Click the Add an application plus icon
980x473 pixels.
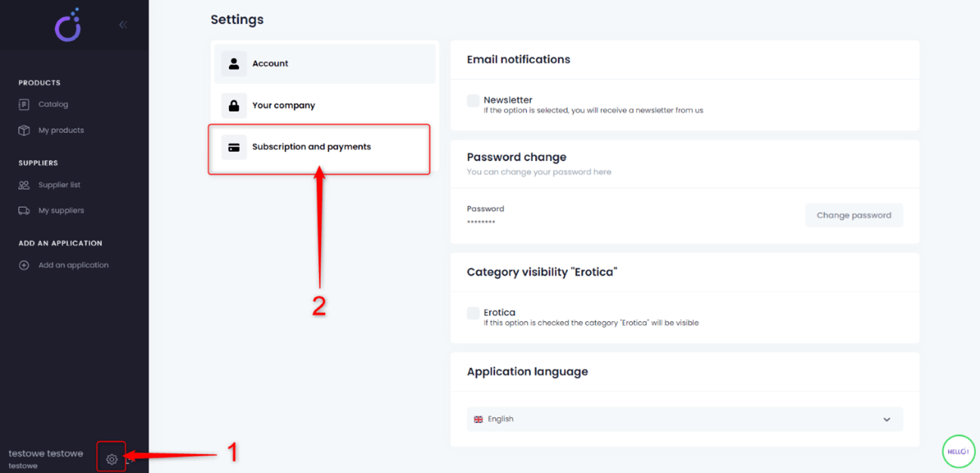[x=24, y=265]
